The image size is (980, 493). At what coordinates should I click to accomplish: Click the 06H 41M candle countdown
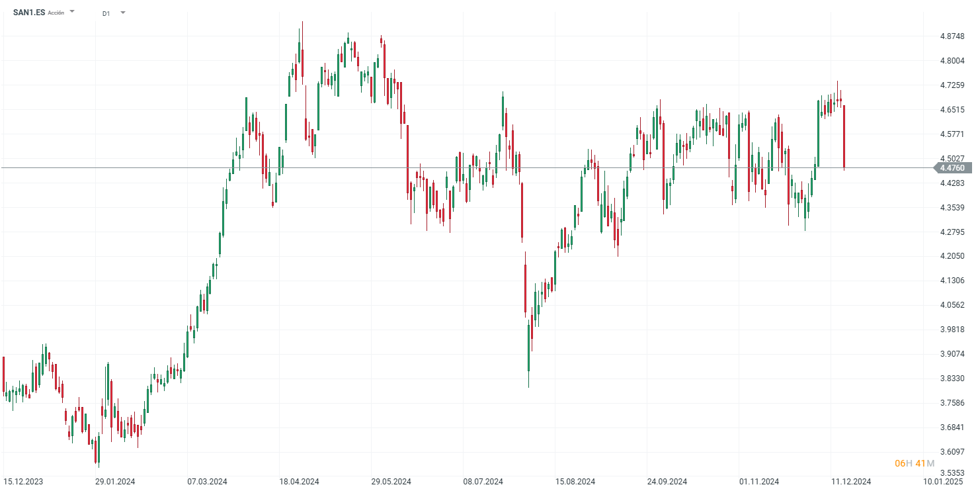click(915, 463)
